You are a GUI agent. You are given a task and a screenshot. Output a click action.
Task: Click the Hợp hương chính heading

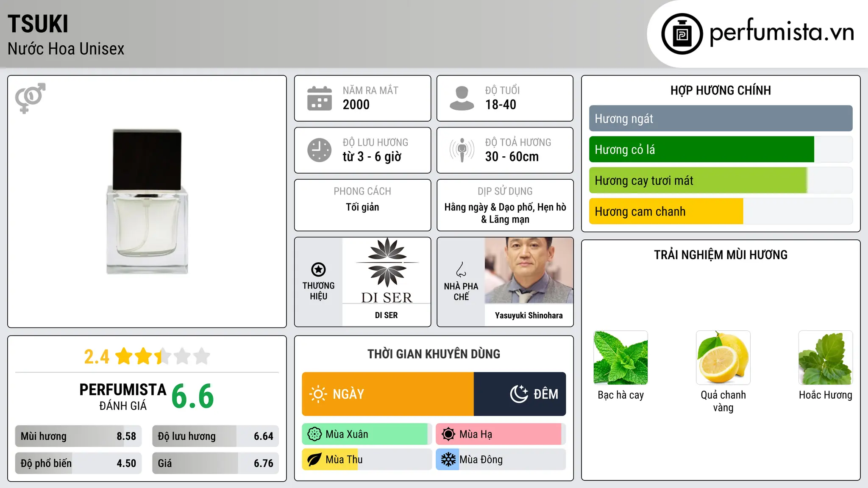(x=721, y=90)
